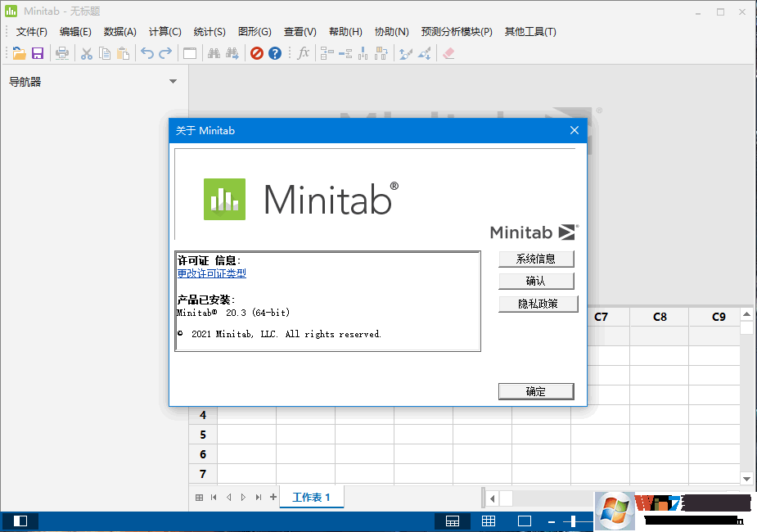Select output only view in status bar
Screen dimensions: 757x532
coord(525,521)
